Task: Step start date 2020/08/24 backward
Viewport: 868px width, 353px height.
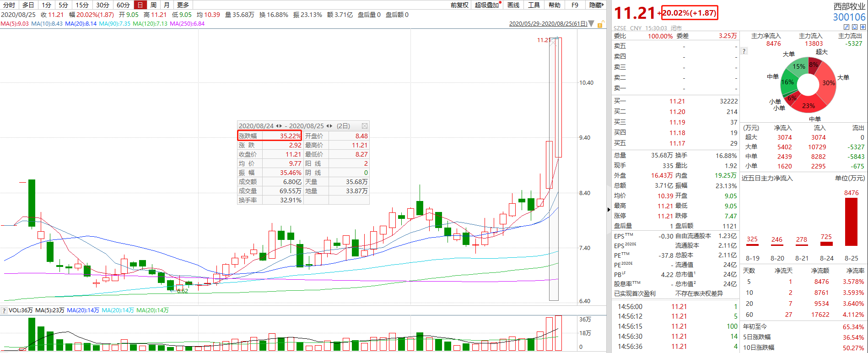Action: tap(277, 126)
